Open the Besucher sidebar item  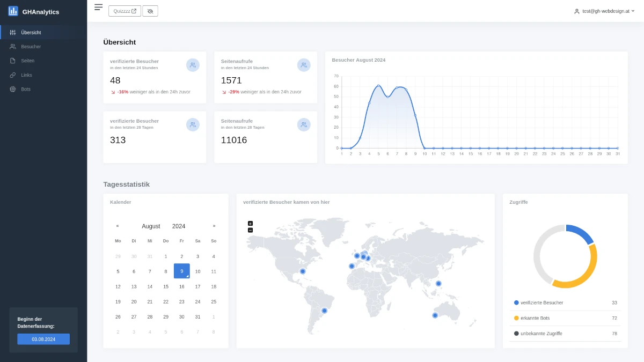[x=31, y=47]
